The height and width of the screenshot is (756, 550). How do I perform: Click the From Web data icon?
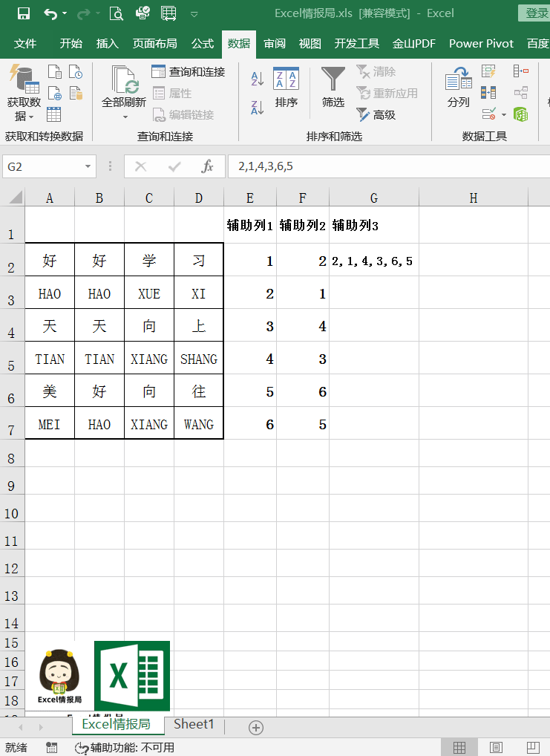55,93
